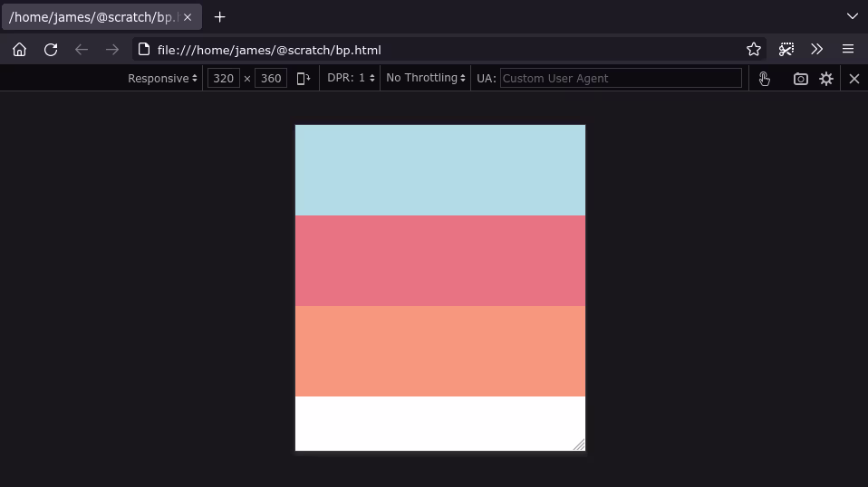Image resolution: width=868 pixels, height=487 pixels.
Task: Open the screenshot scissors tool
Action: [786, 50]
